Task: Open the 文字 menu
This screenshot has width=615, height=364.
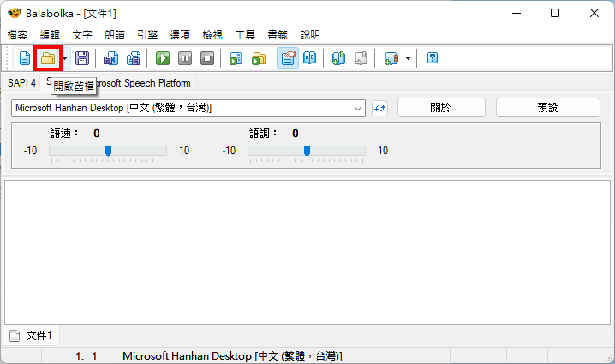Action: point(82,35)
